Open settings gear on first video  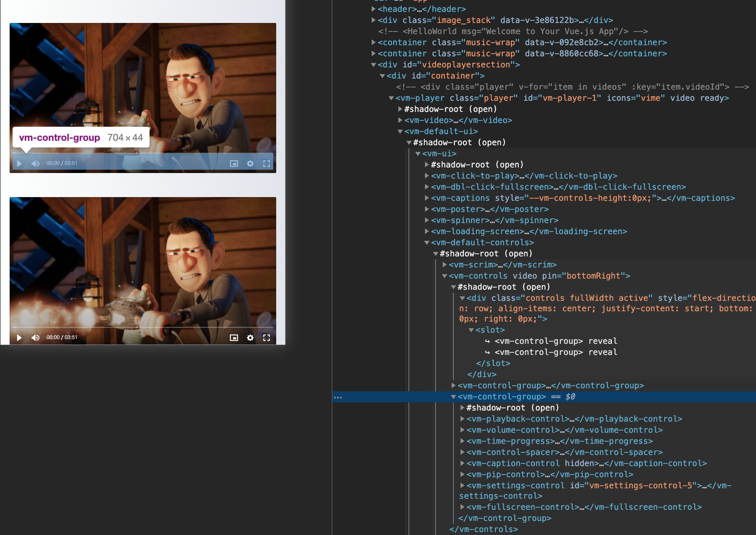point(250,163)
